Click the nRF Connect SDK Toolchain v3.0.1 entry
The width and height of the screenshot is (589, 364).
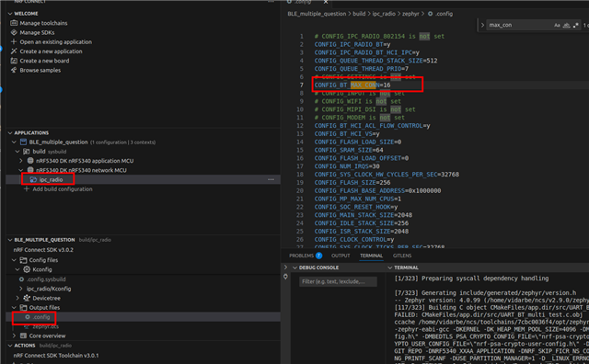(56, 356)
